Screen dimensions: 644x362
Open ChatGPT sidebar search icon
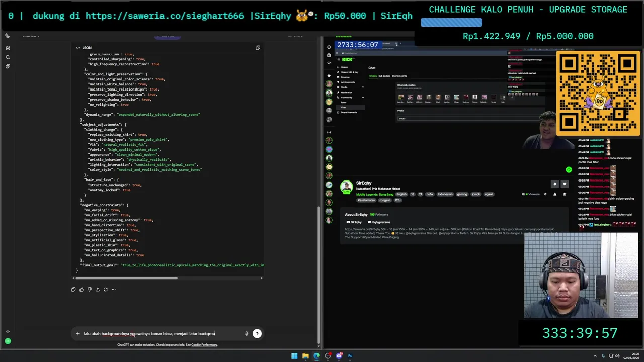click(8, 57)
